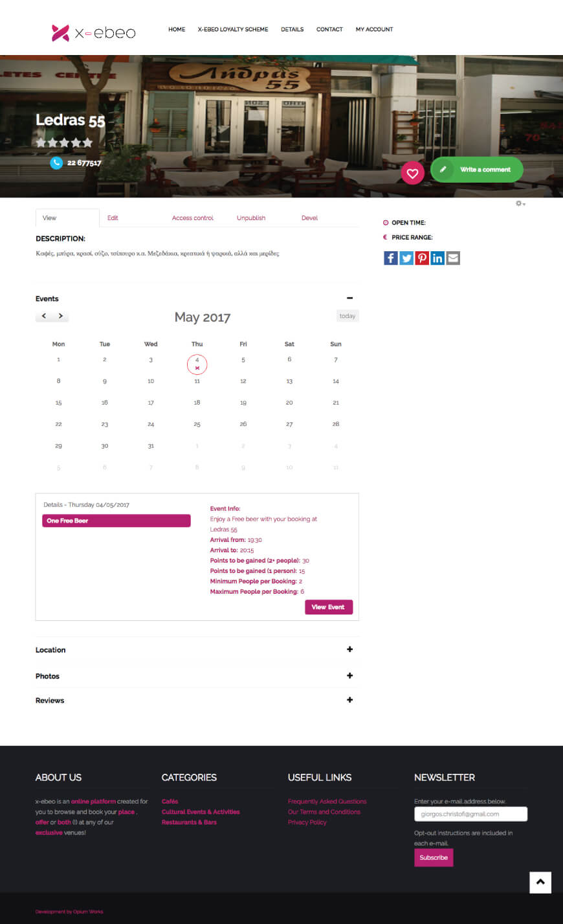The height and width of the screenshot is (924, 563).
Task: Click the newsletter email input field
Action: coord(470,814)
